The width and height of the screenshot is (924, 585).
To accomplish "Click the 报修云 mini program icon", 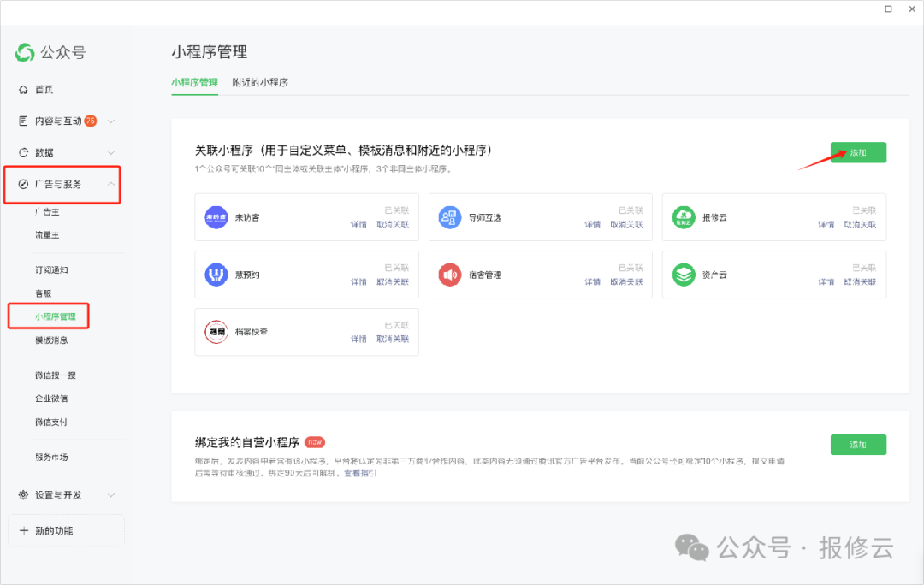I will (684, 217).
